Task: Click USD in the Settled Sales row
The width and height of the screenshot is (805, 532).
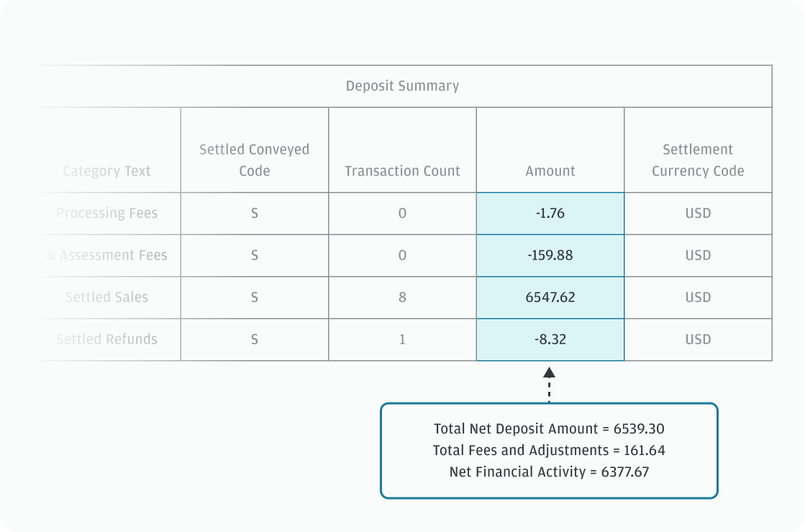Action: coord(698,297)
